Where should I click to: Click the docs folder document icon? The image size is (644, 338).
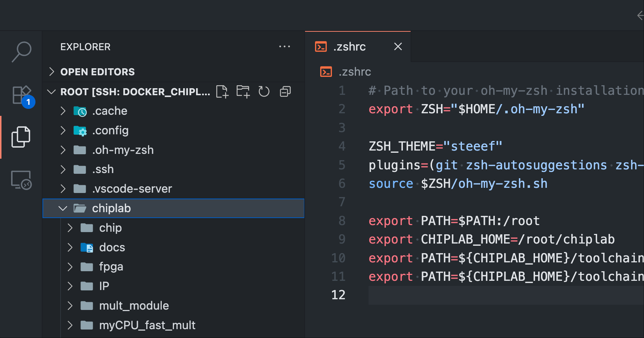[x=87, y=247]
